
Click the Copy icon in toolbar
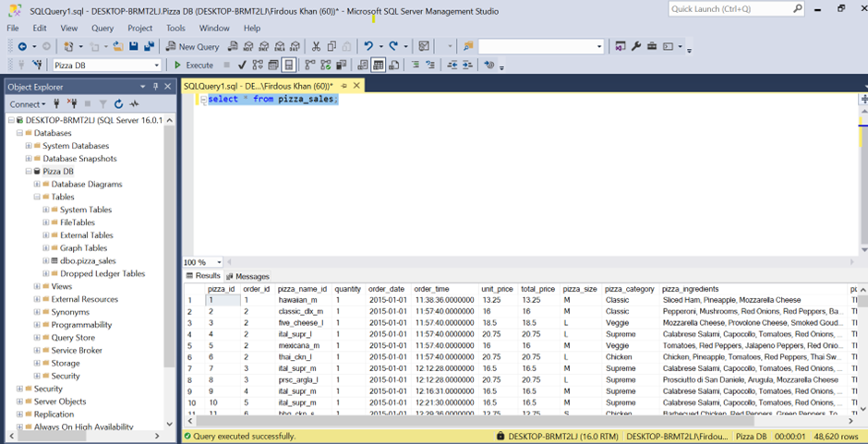[x=332, y=46]
